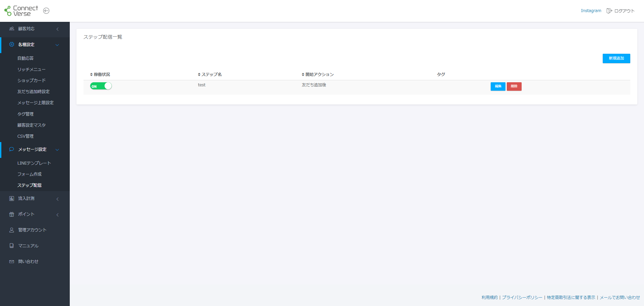Click the メッセージ設定 speech bubble icon
Screen dimensions: 644x306
pyautogui.click(x=12, y=149)
